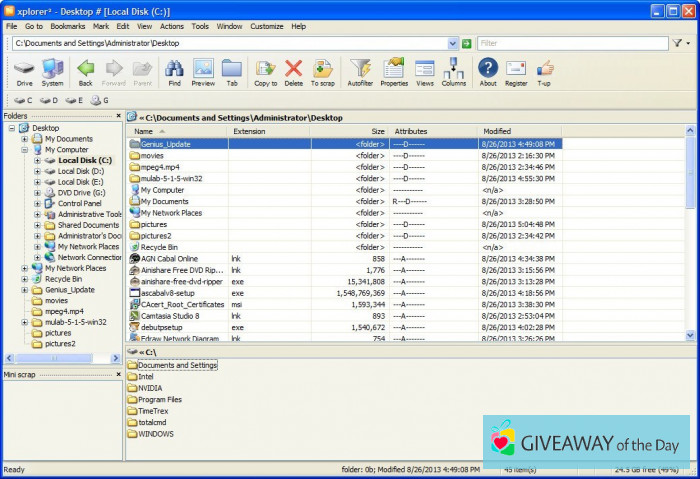Image resolution: width=700 pixels, height=479 pixels.
Task: Click the Copy to icon
Action: click(265, 70)
